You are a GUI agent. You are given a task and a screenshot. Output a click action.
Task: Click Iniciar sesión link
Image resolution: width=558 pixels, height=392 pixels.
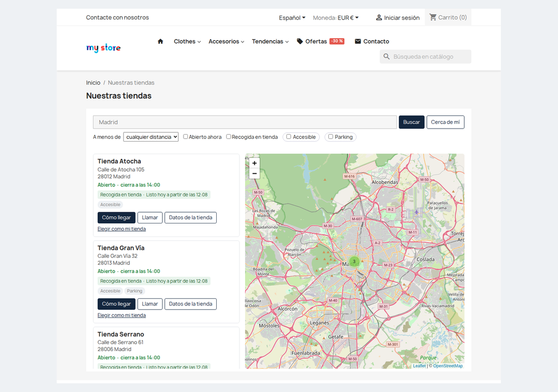click(x=402, y=18)
